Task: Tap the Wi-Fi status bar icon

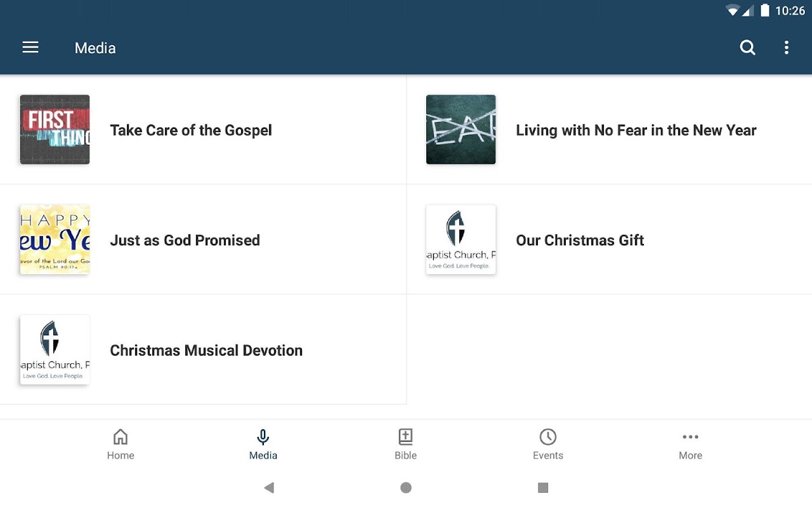Action: coord(733,11)
